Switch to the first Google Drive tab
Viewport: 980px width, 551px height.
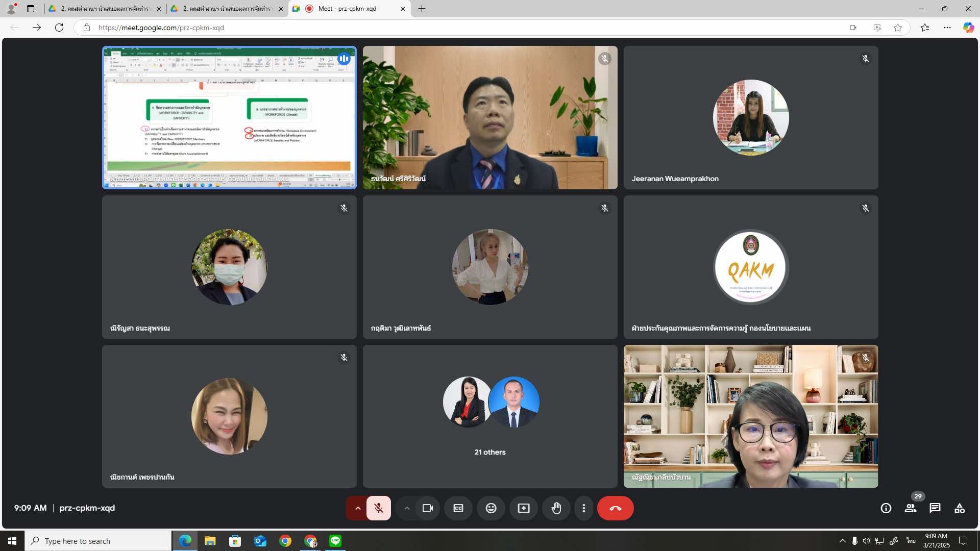(x=105, y=9)
